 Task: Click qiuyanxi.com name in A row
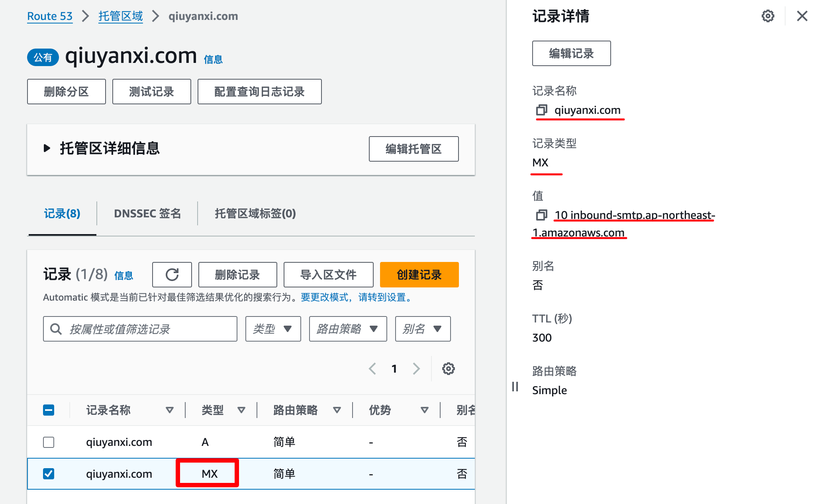[119, 442]
